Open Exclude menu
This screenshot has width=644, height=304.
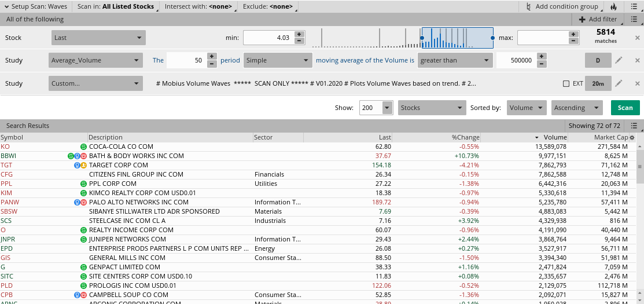pyautogui.click(x=268, y=6)
